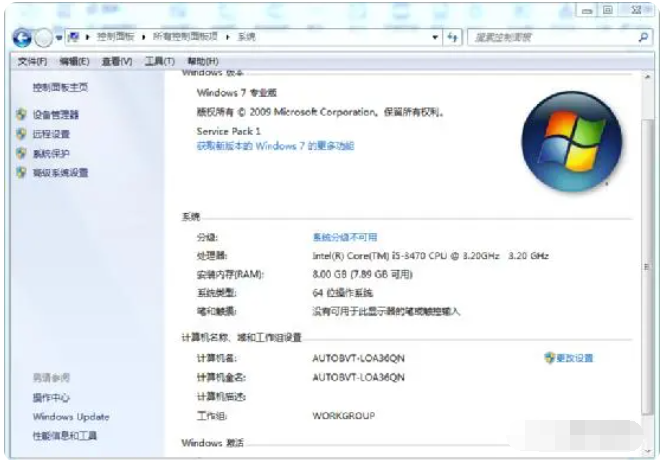Open the 工具(T) menu
Screen dimensions: 661x460
pyautogui.click(x=159, y=61)
